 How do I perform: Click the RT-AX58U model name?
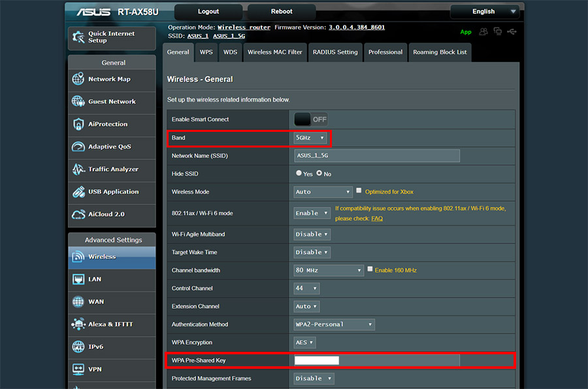[x=138, y=12]
